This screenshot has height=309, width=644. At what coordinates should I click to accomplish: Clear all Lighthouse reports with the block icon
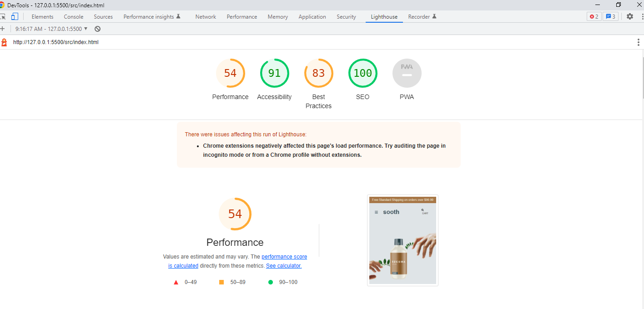(97, 28)
